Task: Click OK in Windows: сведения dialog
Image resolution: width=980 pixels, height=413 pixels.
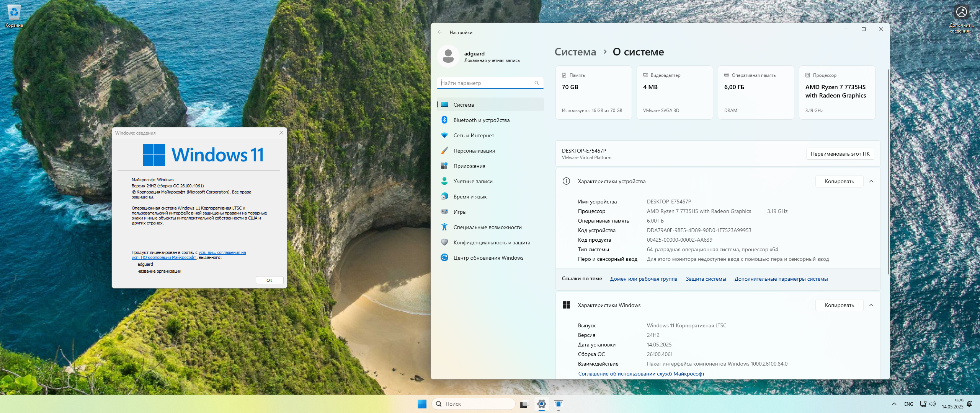Action: click(x=269, y=280)
